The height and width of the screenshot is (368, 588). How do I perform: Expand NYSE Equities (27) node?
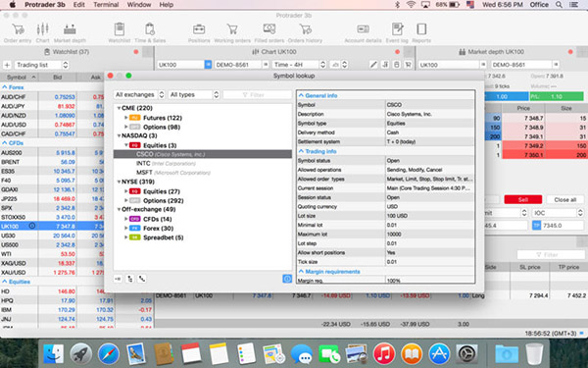point(126,191)
